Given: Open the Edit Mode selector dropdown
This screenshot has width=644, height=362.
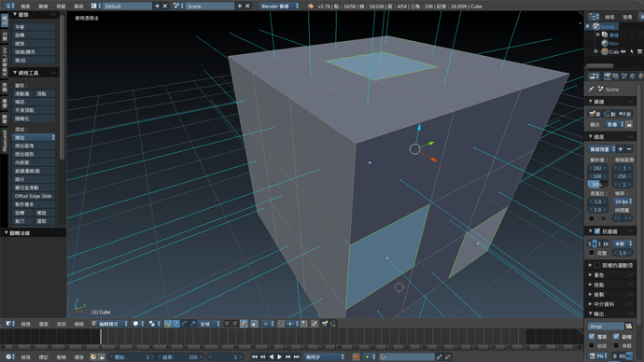Looking at the screenshot, I should [x=109, y=324].
